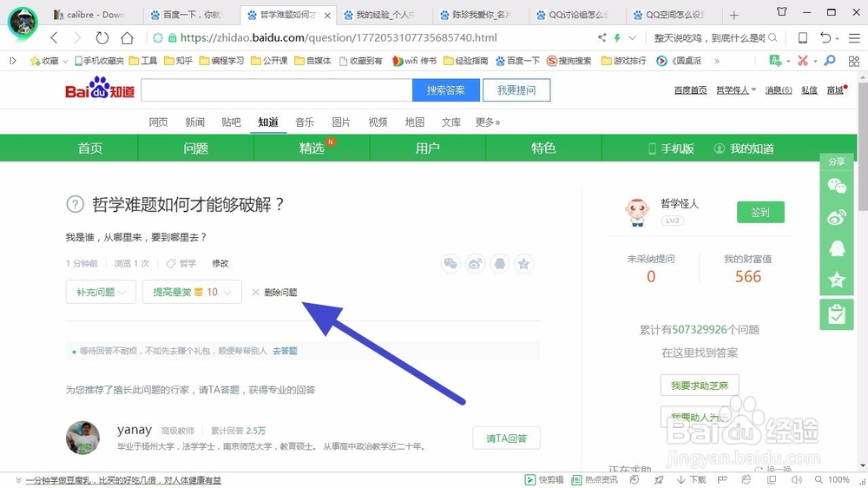
Task: Click 请TA回答 button for yanay
Action: pyautogui.click(x=506, y=439)
